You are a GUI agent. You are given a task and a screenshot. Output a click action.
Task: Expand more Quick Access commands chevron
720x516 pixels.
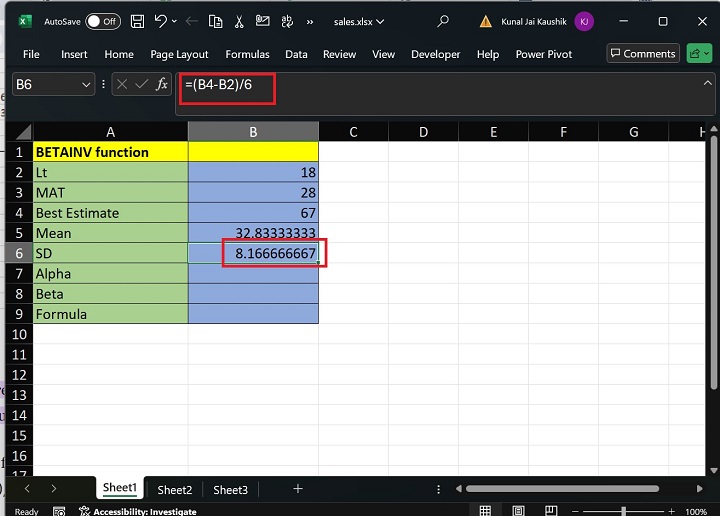pos(310,22)
